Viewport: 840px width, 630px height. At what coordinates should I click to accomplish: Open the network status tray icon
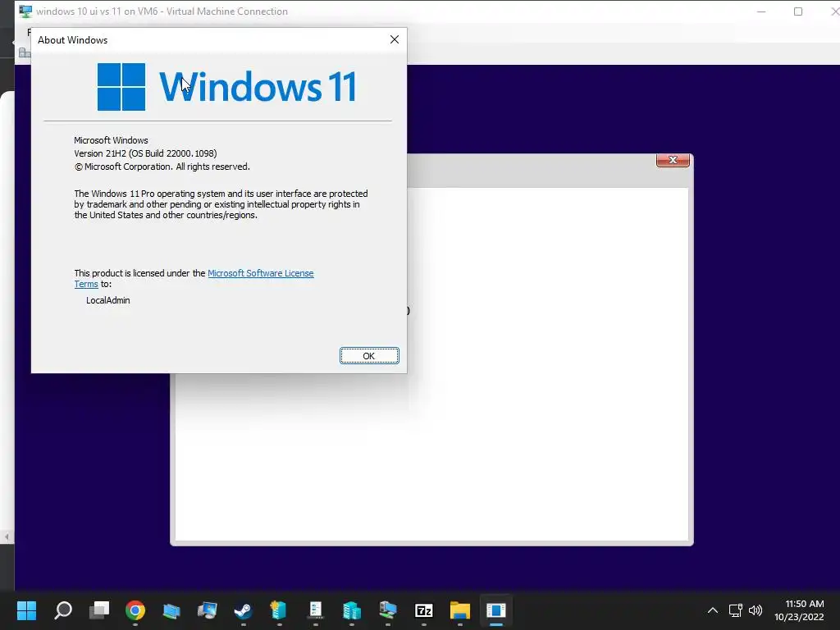735,610
